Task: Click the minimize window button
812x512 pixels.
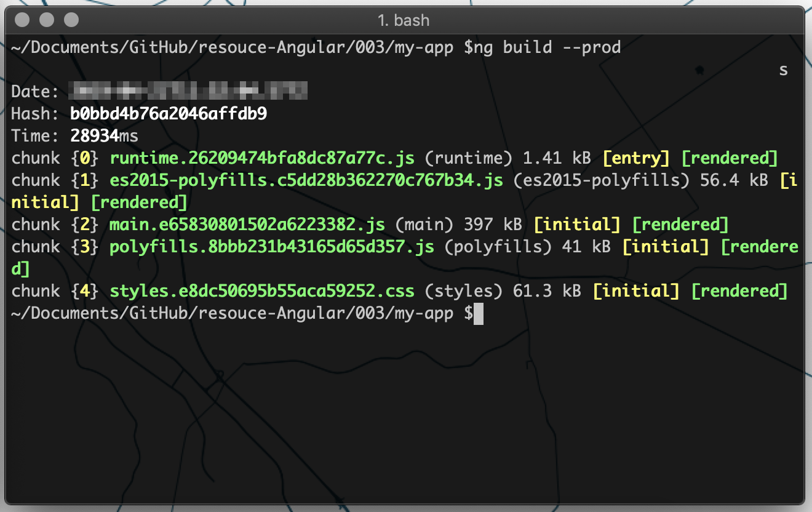Action: [x=47, y=20]
